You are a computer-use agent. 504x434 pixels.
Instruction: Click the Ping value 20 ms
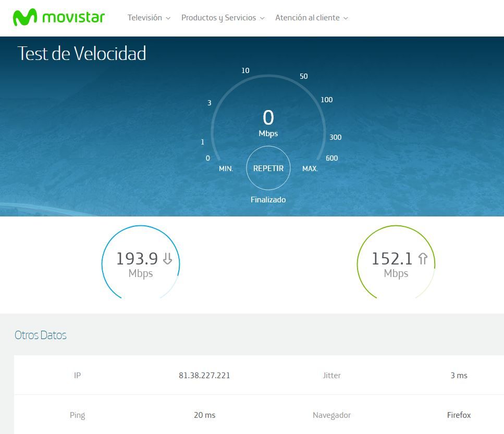point(204,415)
